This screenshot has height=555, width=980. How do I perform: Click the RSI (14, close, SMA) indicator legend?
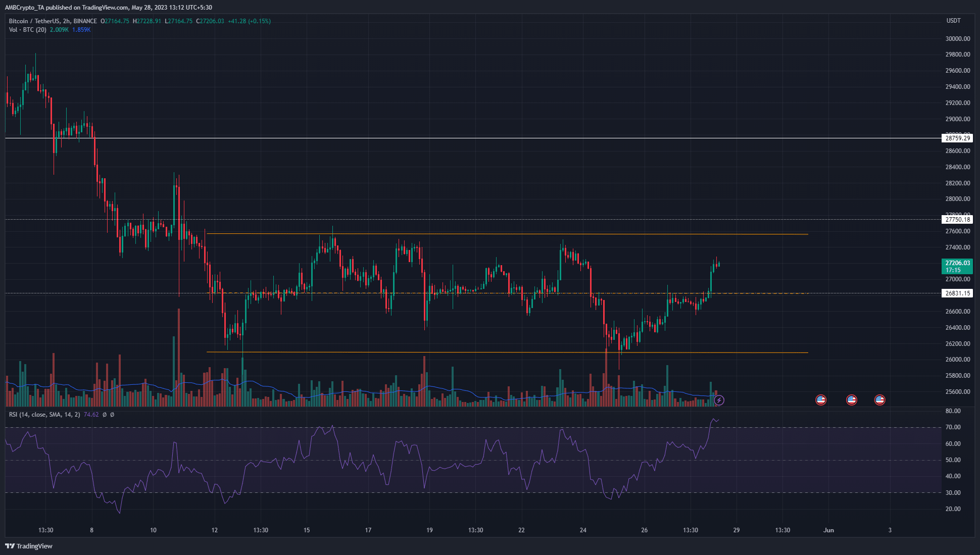pyautogui.click(x=44, y=415)
